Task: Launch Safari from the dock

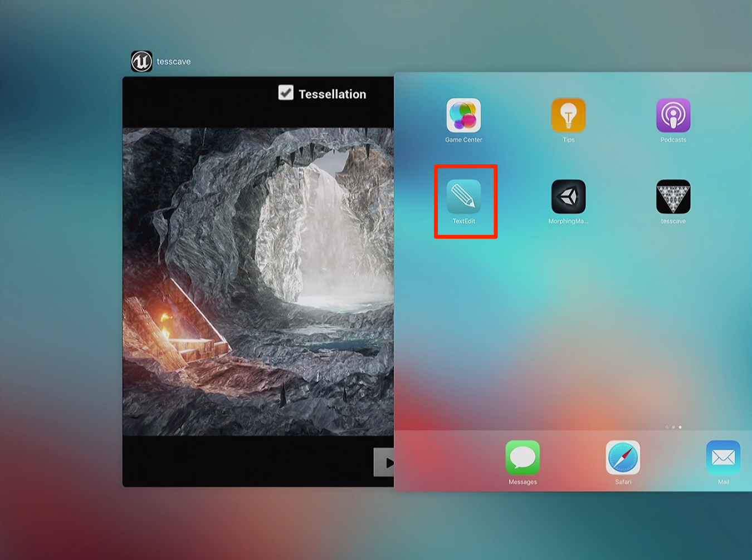Action: (623, 458)
